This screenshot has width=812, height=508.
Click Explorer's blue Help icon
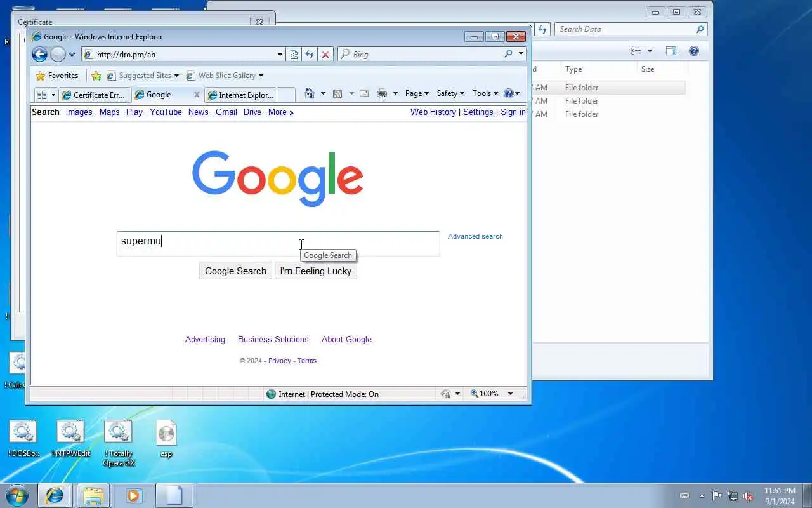[694, 51]
